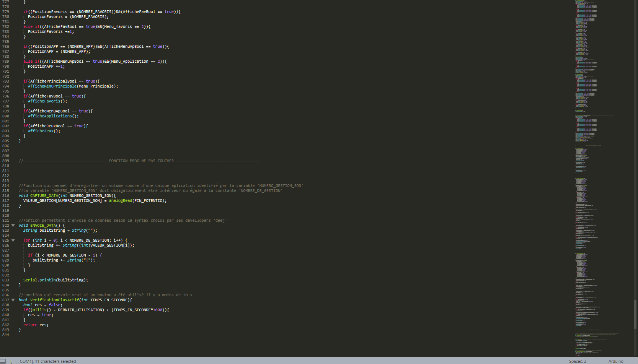638x364 pixels.
Task: Click 'return res;' on line 842
Action: click(36, 325)
